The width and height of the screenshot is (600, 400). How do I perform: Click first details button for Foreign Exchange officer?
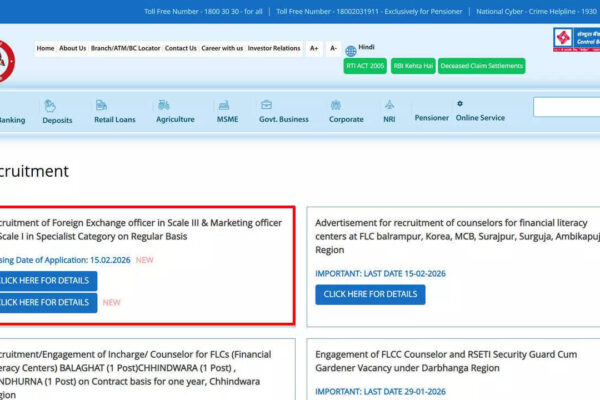coord(47,281)
